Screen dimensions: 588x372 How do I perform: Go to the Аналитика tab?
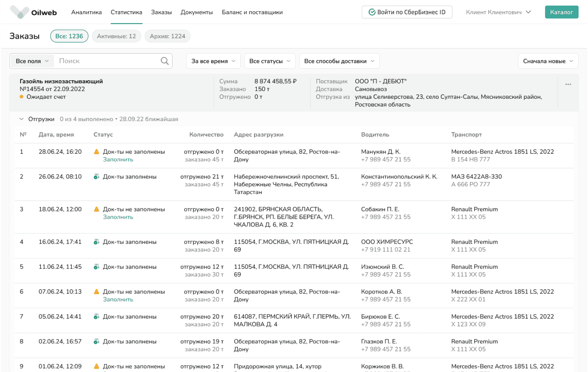click(86, 12)
